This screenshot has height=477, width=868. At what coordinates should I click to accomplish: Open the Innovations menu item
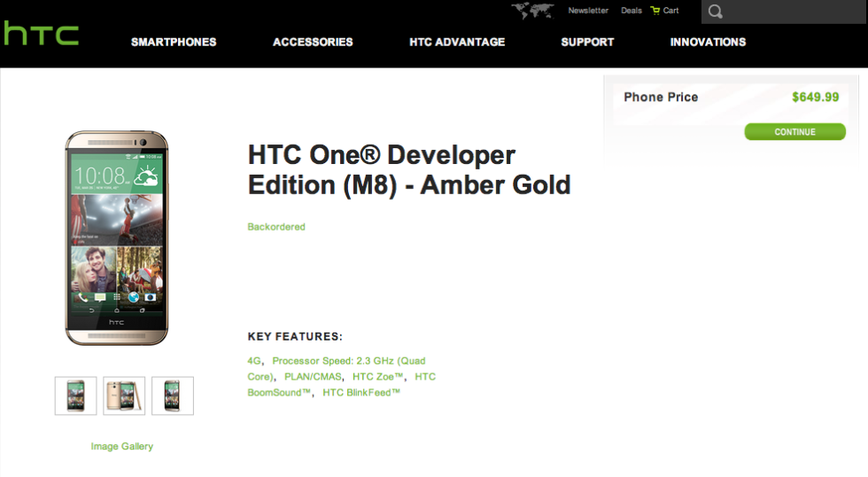708,42
